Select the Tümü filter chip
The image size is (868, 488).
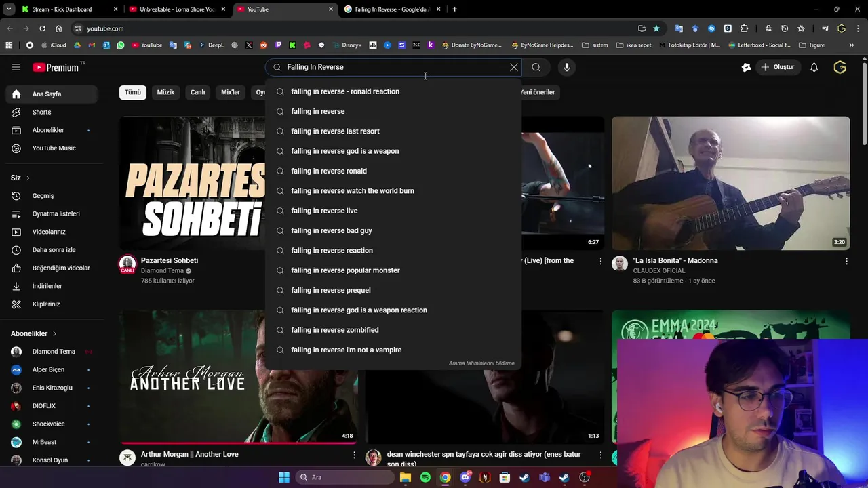coord(133,92)
